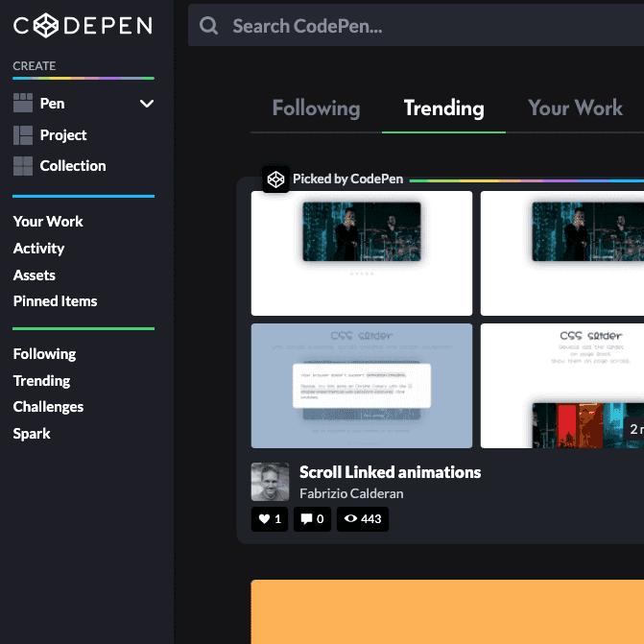
Task: Open the white CSS slider thumbnail
Action: (x=562, y=386)
